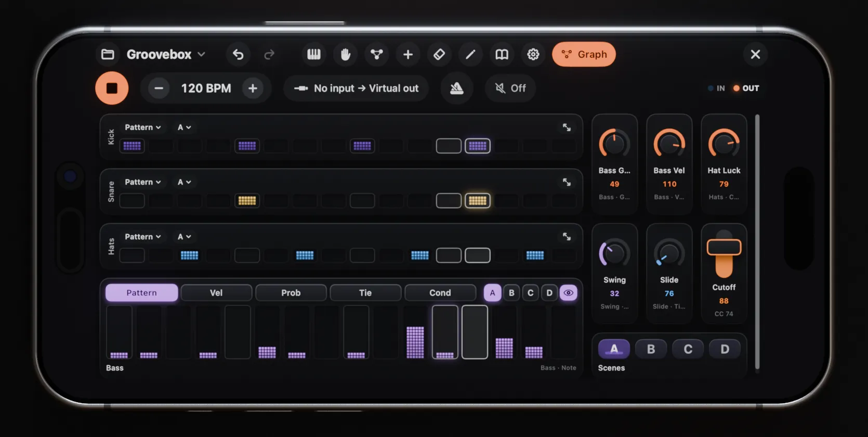The width and height of the screenshot is (868, 437).
Task: Open the project folder icon
Action: 108,54
